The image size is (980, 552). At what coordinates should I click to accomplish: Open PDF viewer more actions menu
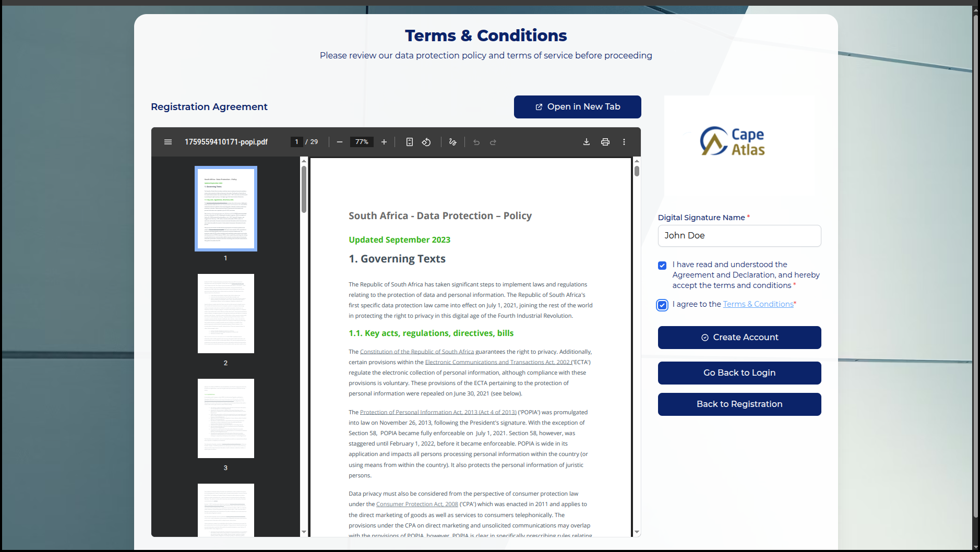point(624,142)
